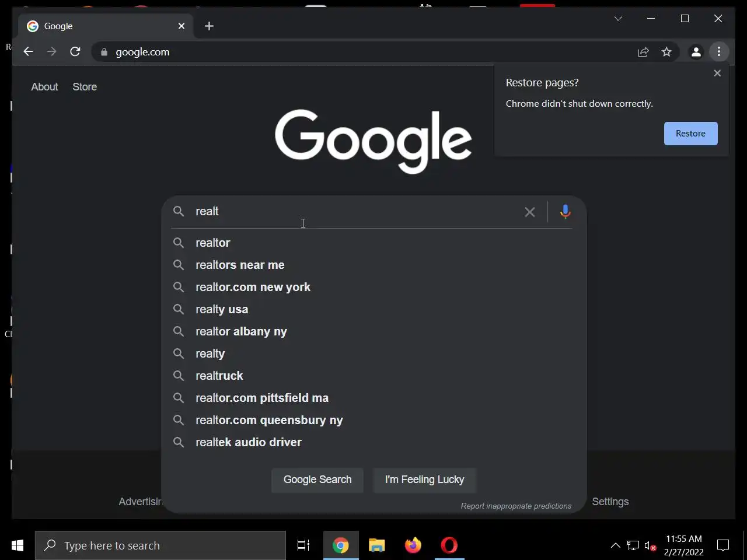The height and width of the screenshot is (560, 747).
Task: Open Chrome's three-dot menu
Action: [x=719, y=52]
